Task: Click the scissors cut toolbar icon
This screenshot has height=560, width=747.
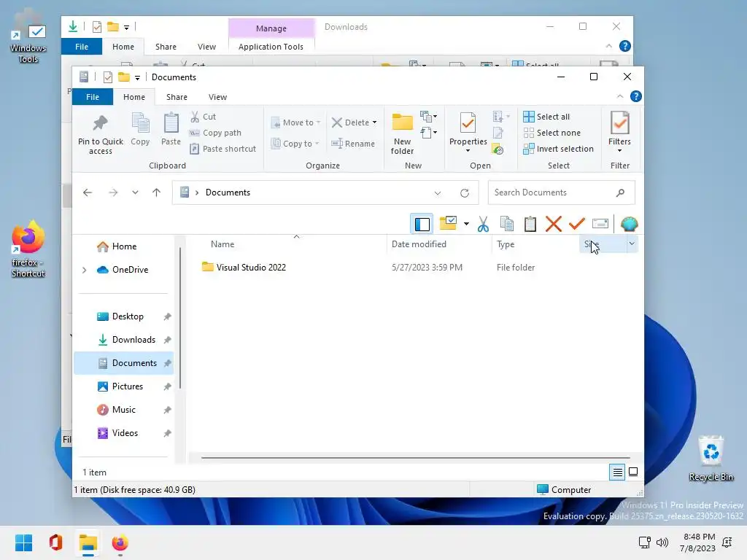Action: (x=483, y=224)
